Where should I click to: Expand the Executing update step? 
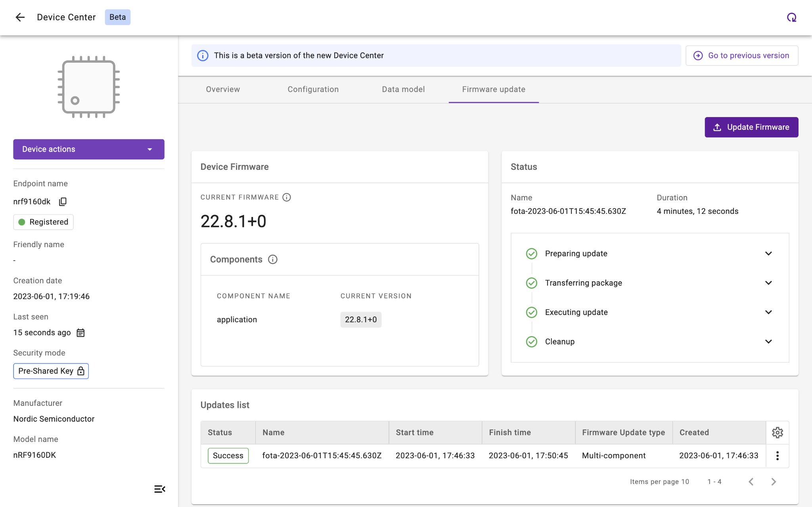[768, 312]
